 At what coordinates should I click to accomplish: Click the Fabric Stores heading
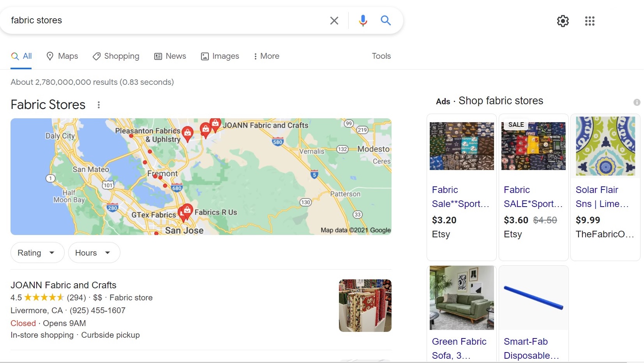[48, 105]
